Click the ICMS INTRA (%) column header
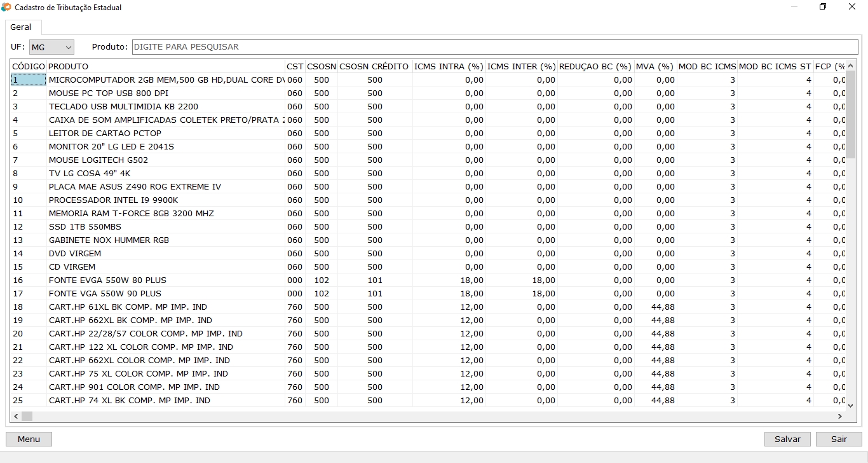This screenshot has width=868, height=463. 448,66
